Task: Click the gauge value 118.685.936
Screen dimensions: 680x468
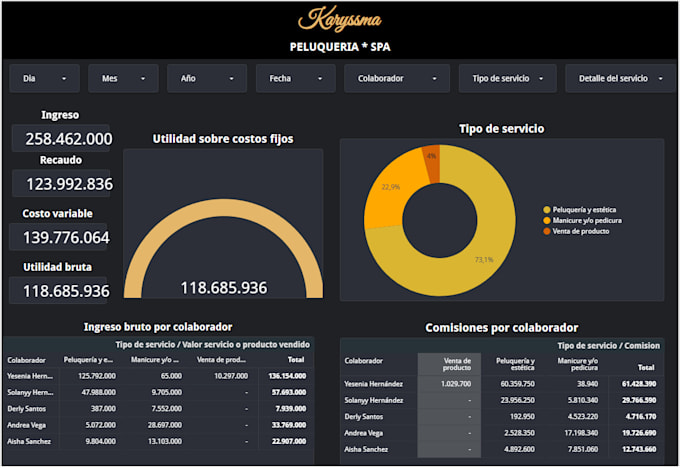Action: (224, 288)
